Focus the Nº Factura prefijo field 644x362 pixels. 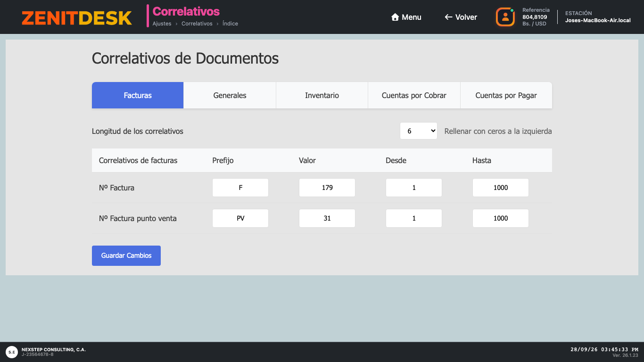click(240, 188)
